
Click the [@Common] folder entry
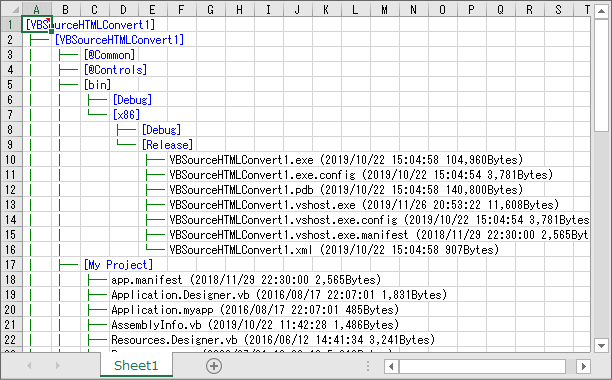click(x=109, y=55)
